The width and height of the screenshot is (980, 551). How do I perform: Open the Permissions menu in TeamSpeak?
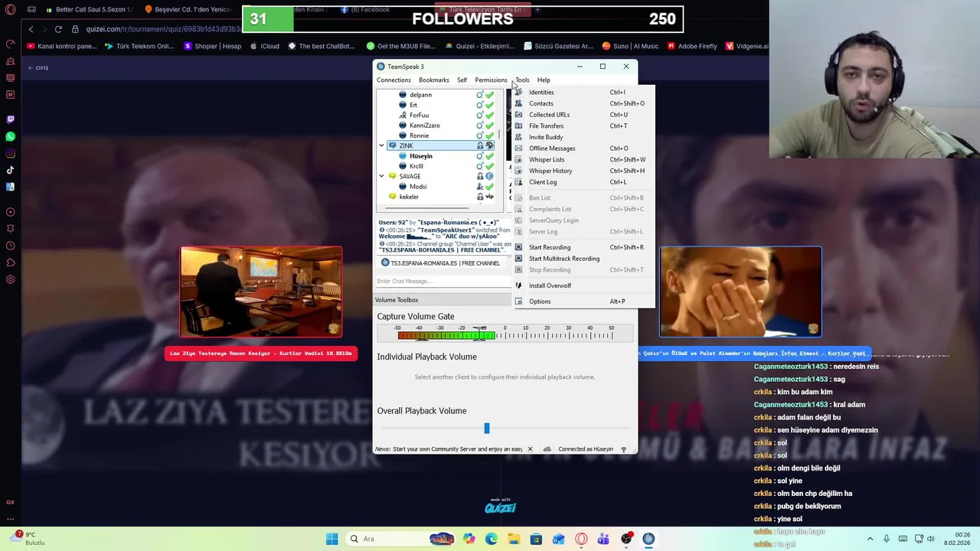[491, 80]
